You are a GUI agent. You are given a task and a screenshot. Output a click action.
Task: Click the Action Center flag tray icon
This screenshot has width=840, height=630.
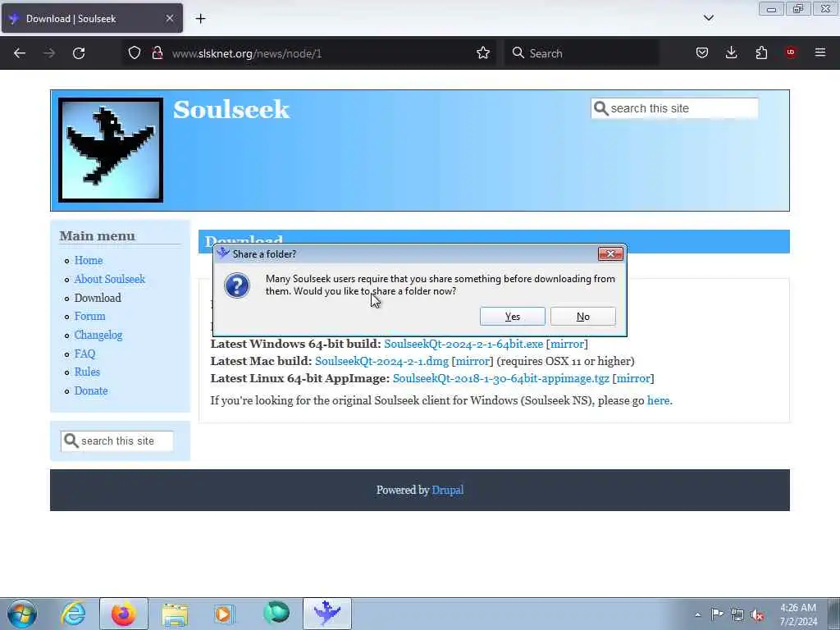coord(717,614)
